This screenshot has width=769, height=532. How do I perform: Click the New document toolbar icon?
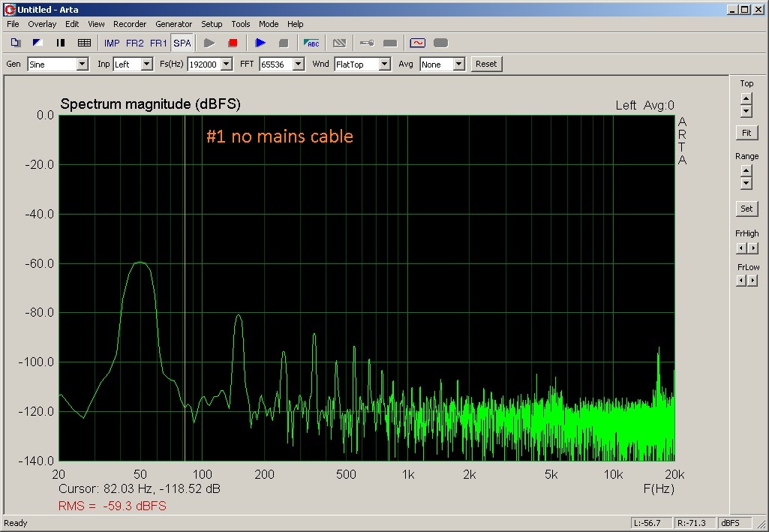[x=16, y=44]
